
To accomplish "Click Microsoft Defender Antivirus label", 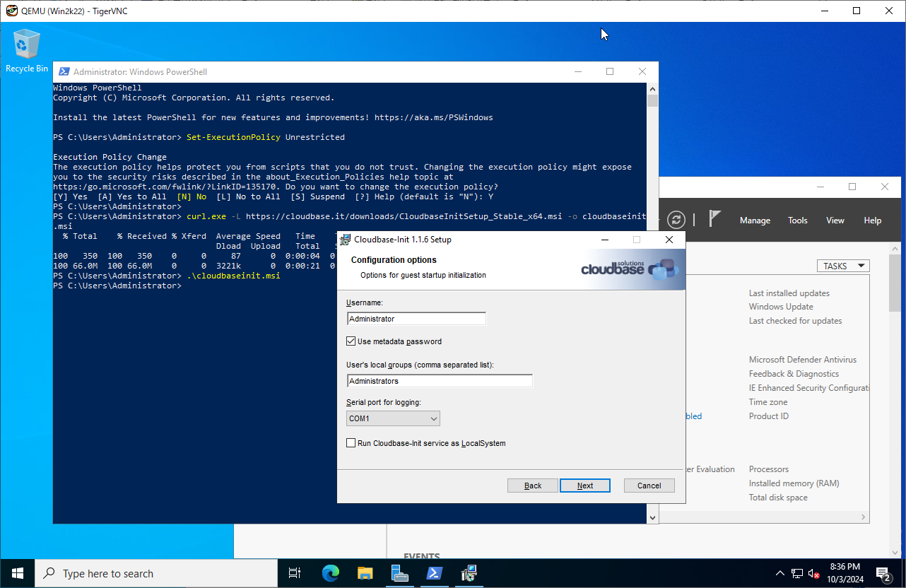I will pos(803,360).
